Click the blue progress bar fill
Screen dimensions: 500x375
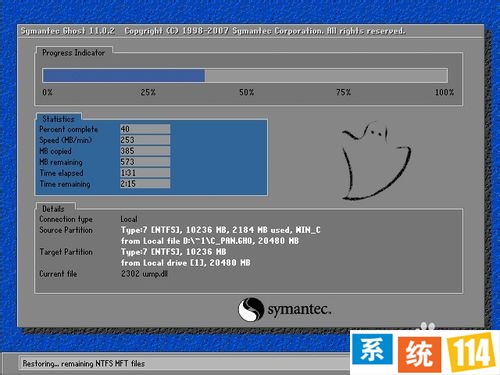(124, 76)
